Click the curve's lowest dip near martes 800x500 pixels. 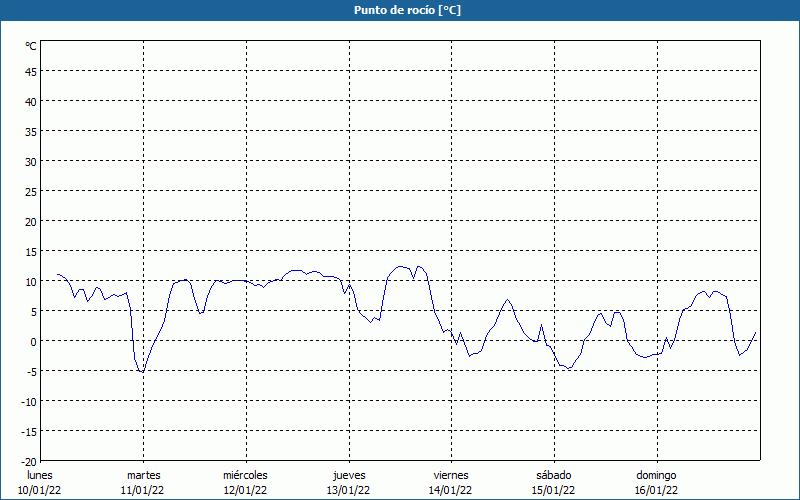(x=142, y=372)
